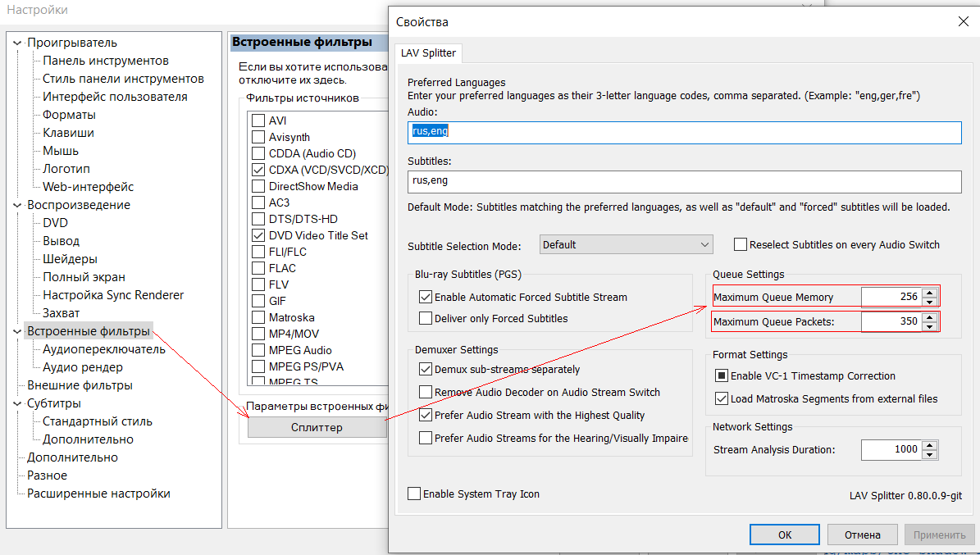Open the Subtitle Selection Mode dropdown
This screenshot has height=555, width=980.
pos(626,244)
